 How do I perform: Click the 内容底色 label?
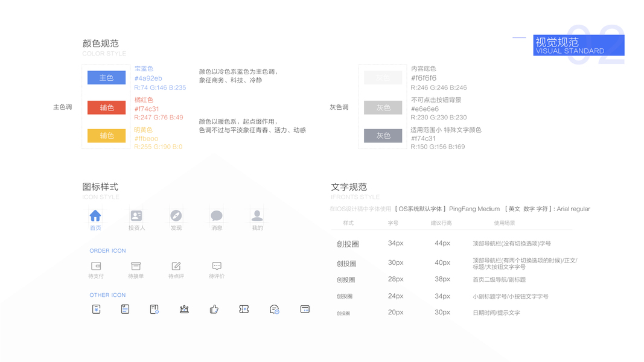pyautogui.click(x=424, y=69)
